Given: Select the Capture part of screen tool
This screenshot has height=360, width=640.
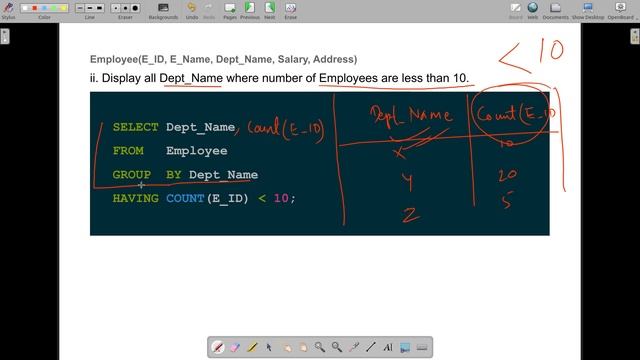Looking at the screenshot, I should (x=405, y=347).
